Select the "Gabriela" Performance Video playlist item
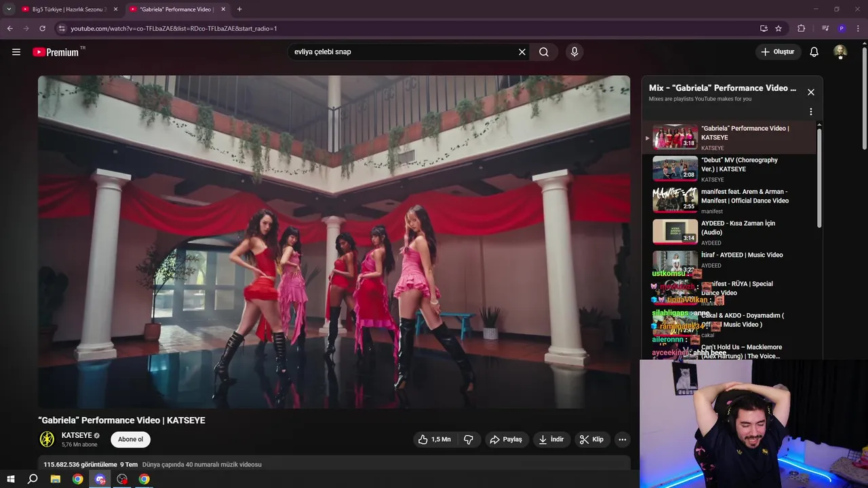Image resolution: width=868 pixels, height=488 pixels. (729, 138)
